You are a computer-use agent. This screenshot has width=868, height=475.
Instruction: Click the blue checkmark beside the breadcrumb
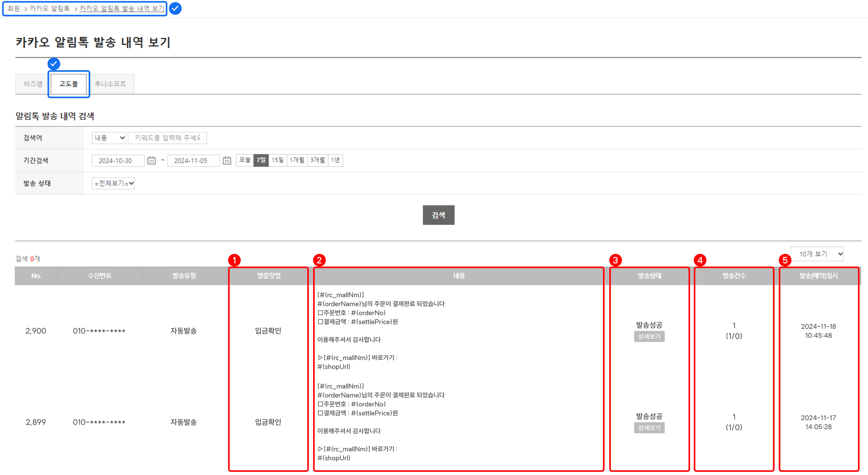175,8
